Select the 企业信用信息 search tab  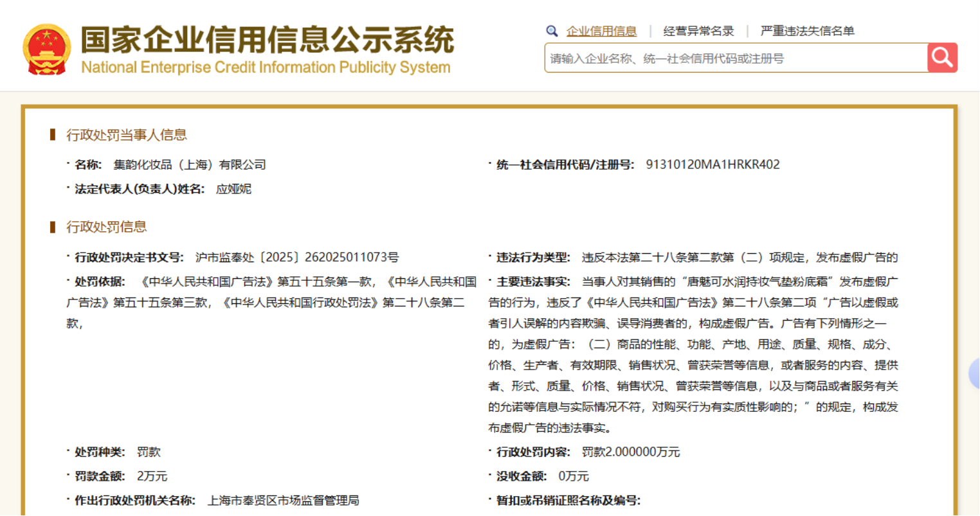[x=601, y=31]
